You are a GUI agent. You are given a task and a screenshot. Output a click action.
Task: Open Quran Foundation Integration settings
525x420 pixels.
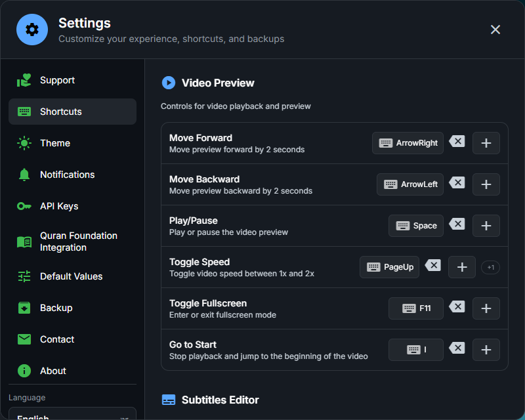72,241
